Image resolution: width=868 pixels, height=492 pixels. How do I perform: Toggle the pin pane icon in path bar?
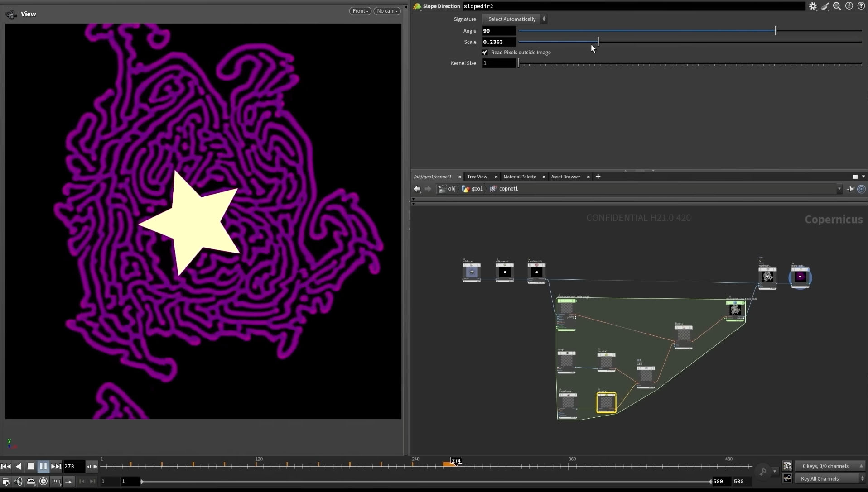click(851, 189)
